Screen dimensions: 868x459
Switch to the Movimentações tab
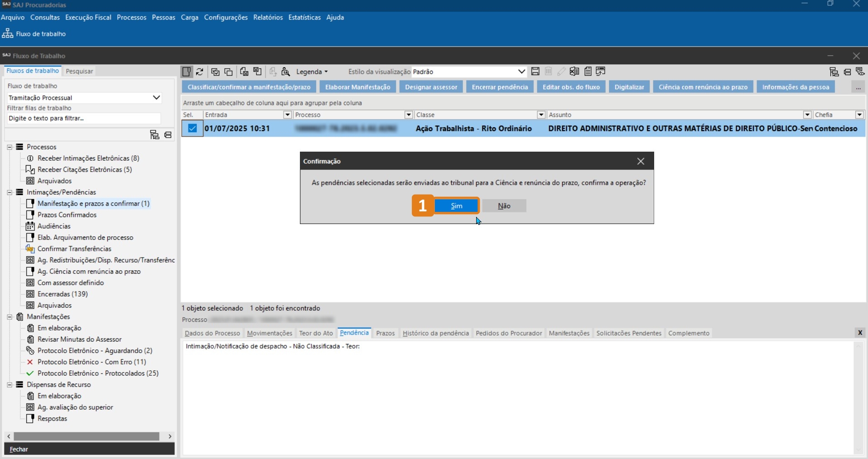pyautogui.click(x=270, y=333)
